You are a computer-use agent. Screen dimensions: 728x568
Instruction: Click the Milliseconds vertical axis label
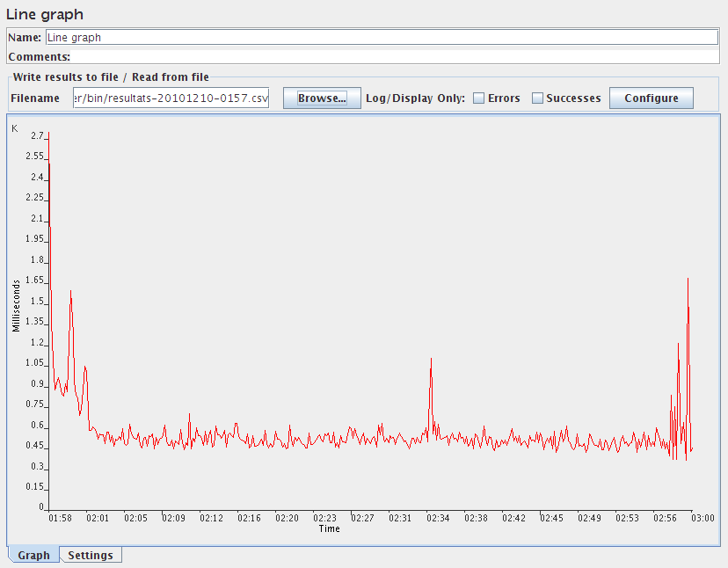16,305
